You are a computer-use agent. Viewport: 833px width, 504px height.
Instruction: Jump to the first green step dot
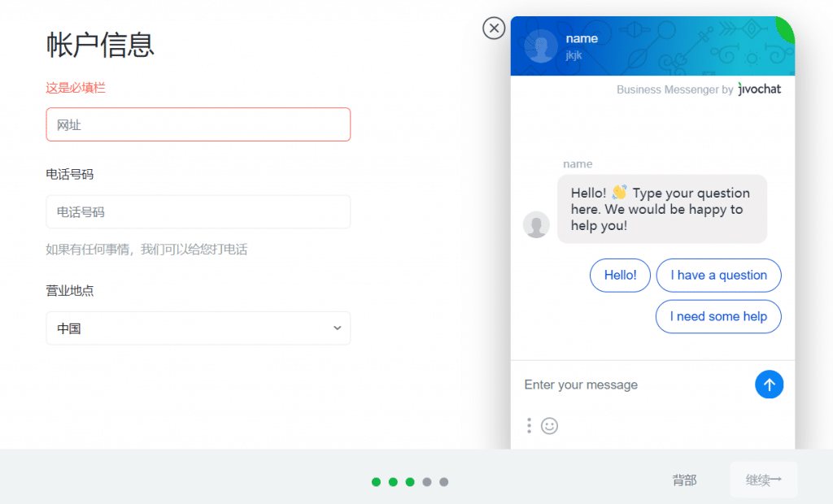(376, 482)
